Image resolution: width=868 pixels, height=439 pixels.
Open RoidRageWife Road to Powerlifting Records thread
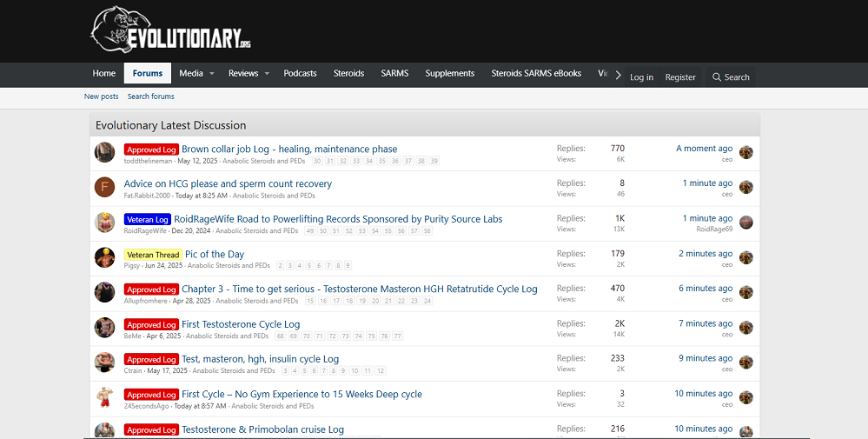[338, 219]
